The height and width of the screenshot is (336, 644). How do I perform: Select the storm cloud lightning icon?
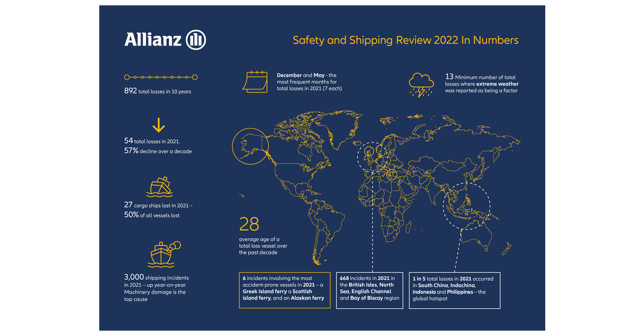(x=421, y=85)
